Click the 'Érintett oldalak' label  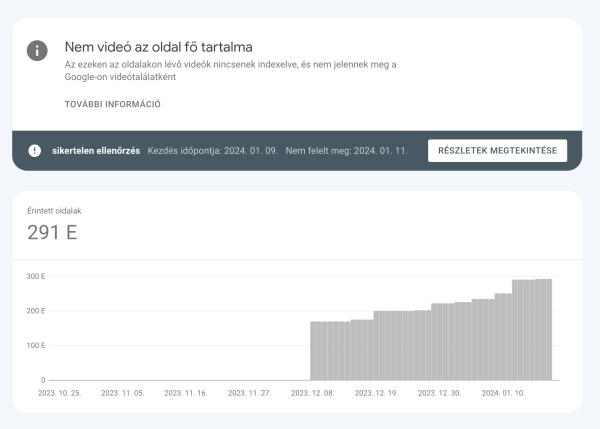54,211
